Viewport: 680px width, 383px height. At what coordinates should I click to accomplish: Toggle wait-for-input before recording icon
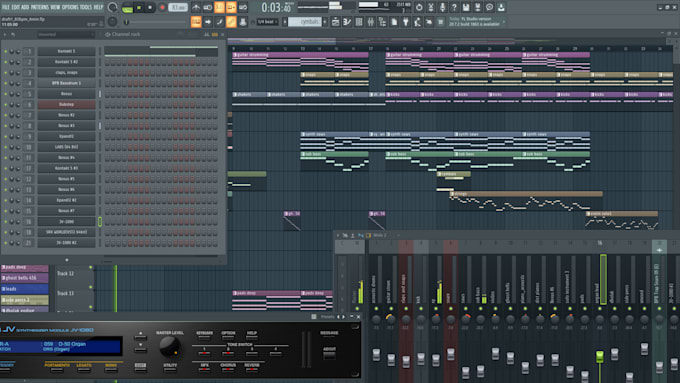208,7
